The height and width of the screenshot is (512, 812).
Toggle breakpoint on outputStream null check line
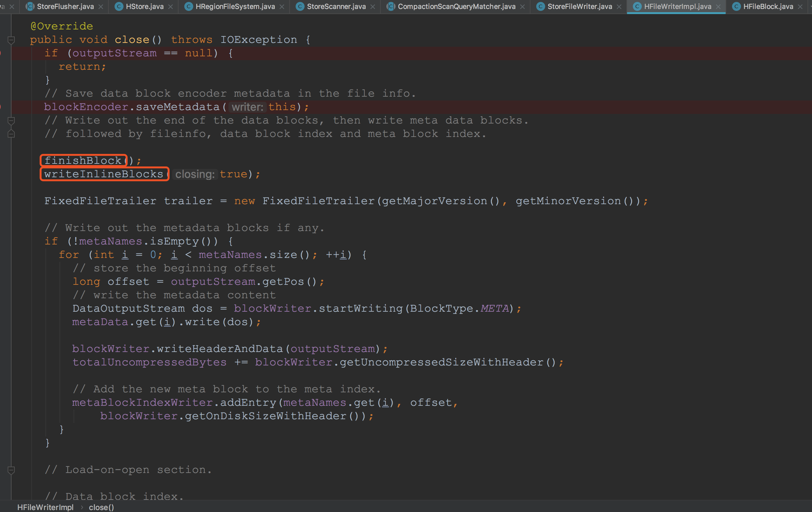point(1,53)
